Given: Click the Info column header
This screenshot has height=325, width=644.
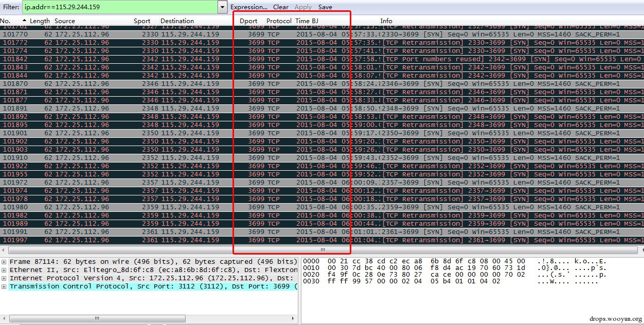Looking at the screenshot, I should (386, 21).
